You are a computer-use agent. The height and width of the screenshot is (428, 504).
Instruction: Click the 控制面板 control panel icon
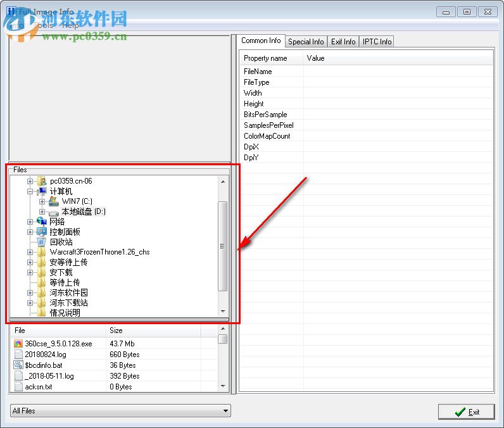coord(42,232)
